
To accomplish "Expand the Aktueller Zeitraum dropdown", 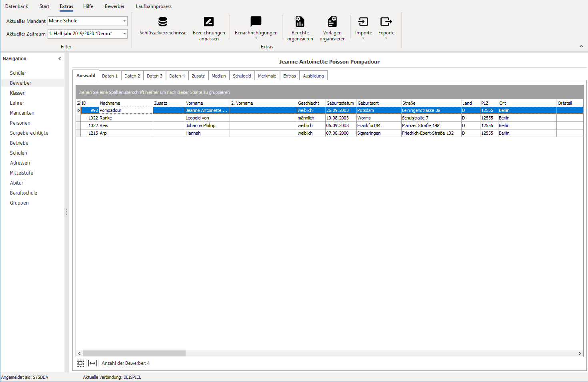I will [x=124, y=34].
